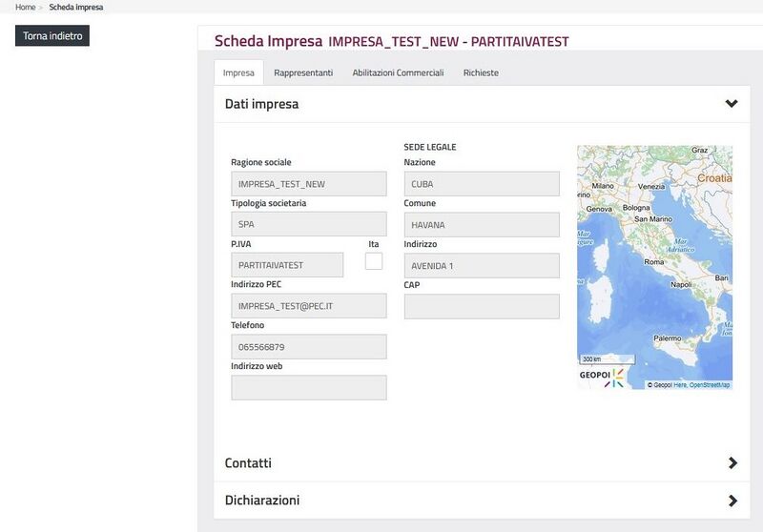
Task: Toggle the Ita checkbox
Action: [374, 261]
